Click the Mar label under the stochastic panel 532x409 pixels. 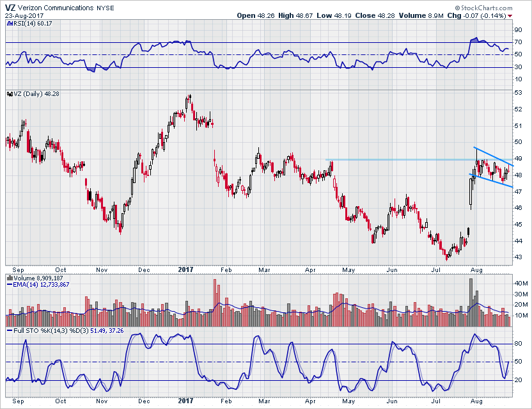[264, 401]
